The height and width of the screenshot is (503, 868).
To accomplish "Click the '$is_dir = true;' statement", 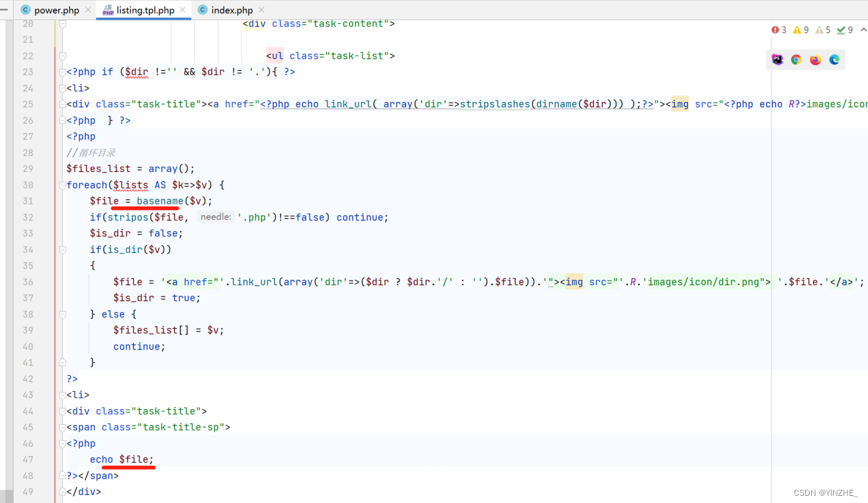I will tap(157, 298).
